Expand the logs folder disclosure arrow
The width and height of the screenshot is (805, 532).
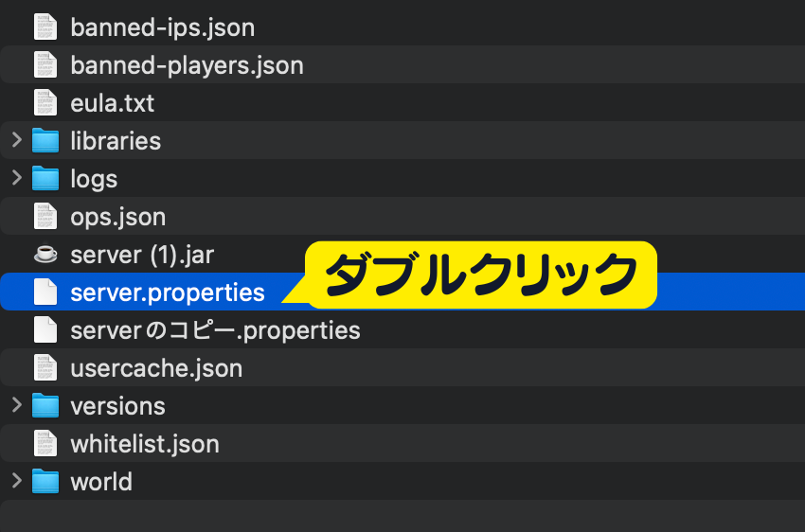point(16,179)
